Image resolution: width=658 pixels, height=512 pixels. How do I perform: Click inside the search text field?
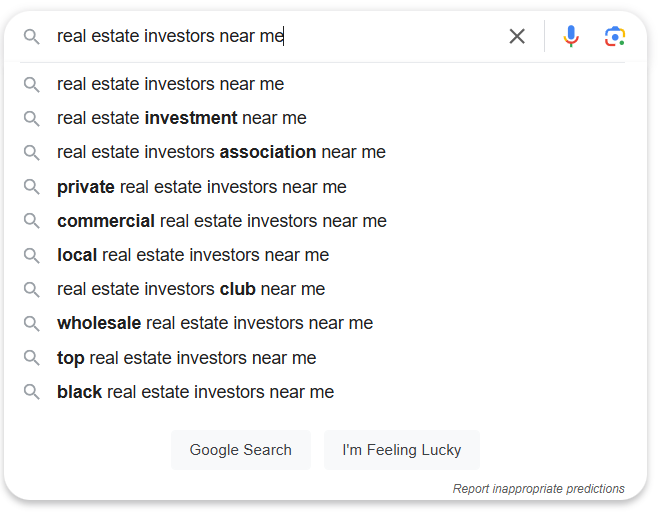click(277, 36)
